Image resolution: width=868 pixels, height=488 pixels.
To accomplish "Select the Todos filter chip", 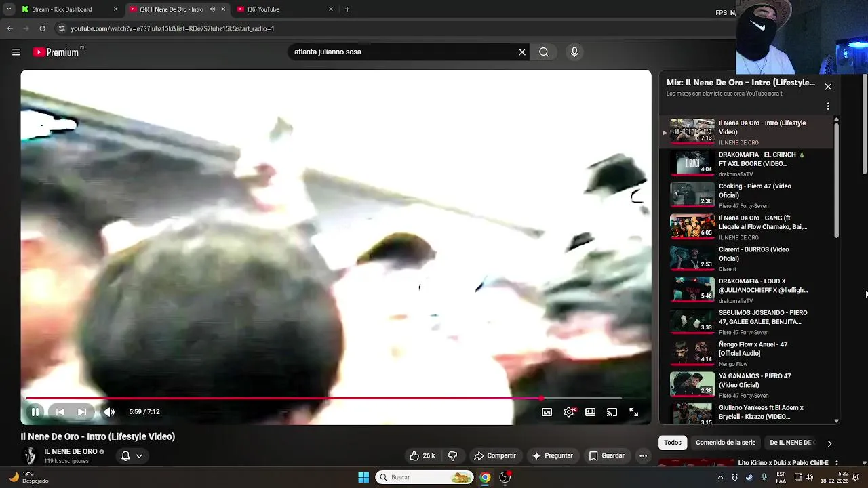I will coord(673,443).
